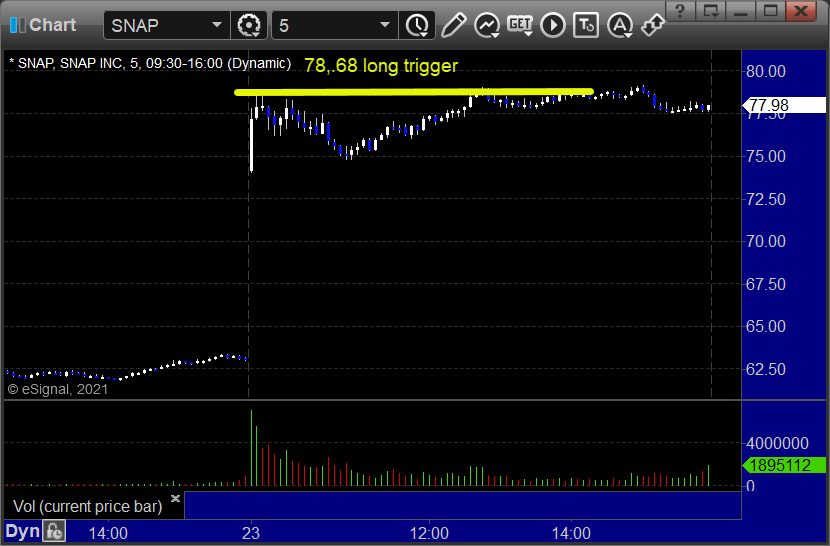
Task: Click the Chart window icon
Action: pos(17,25)
